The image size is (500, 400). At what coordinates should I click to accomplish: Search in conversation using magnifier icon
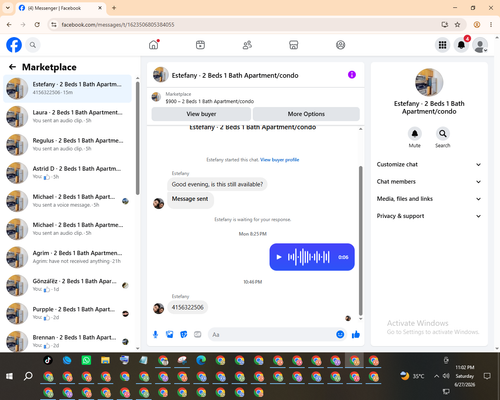tap(443, 134)
